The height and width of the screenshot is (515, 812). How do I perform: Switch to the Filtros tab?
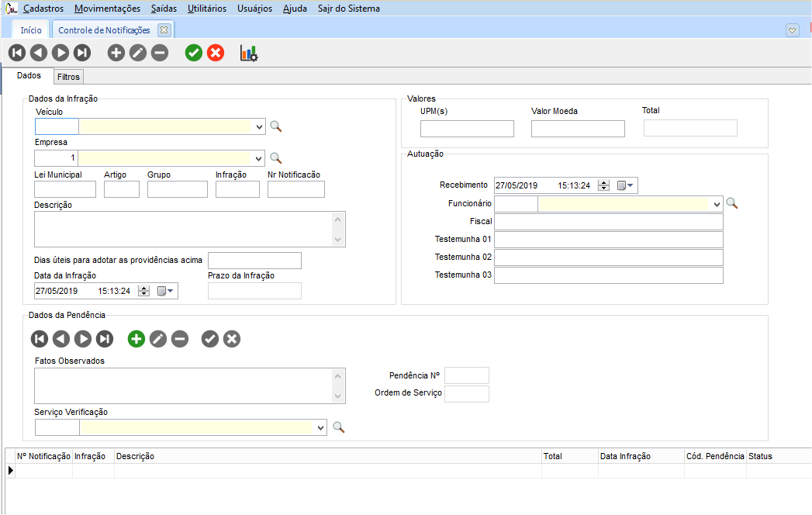pyautogui.click(x=68, y=77)
